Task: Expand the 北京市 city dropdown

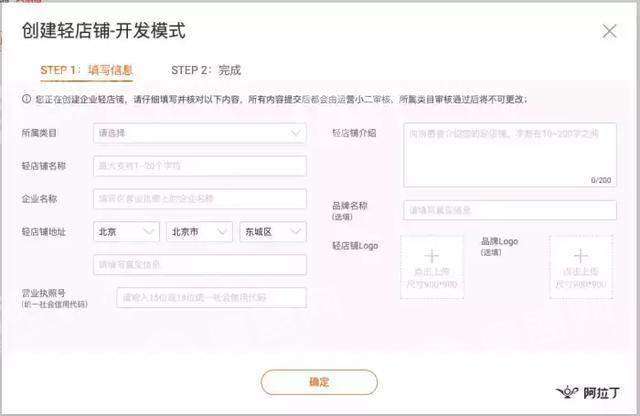Action: click(200, 232)
